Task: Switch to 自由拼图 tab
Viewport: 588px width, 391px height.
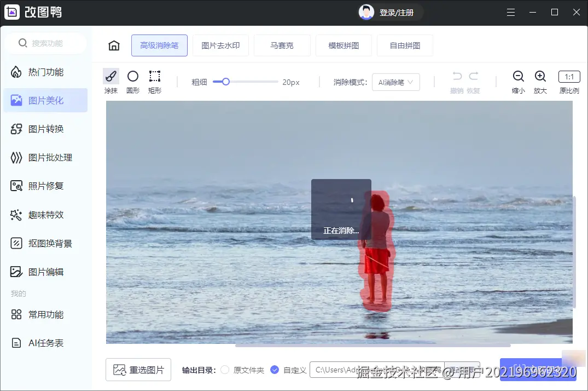Action: pyautogui.click(x=405, y=45)
